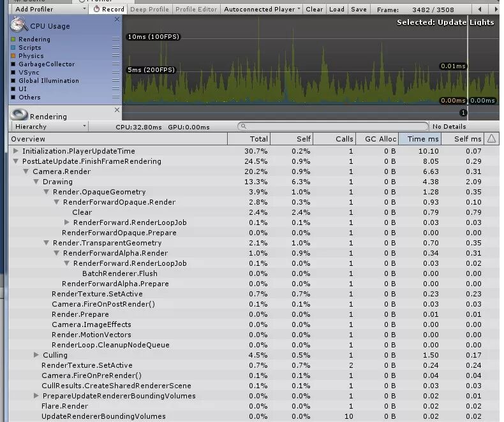
Task: Collapse Render.TransparentGeometry row
Action: coord(47,243)
